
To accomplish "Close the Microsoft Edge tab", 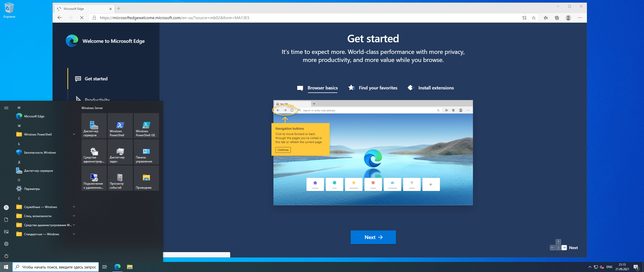I will click(110, 9).
